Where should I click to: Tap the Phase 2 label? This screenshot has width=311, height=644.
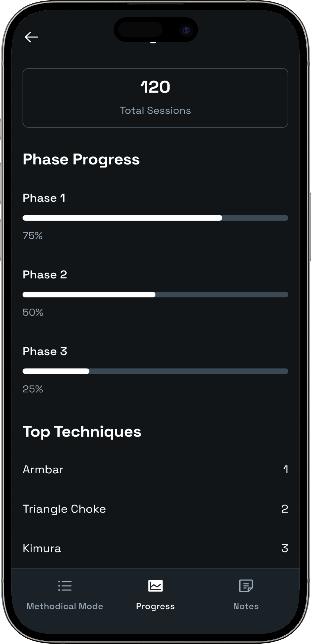pyautogui.click(x=45, y=275)
